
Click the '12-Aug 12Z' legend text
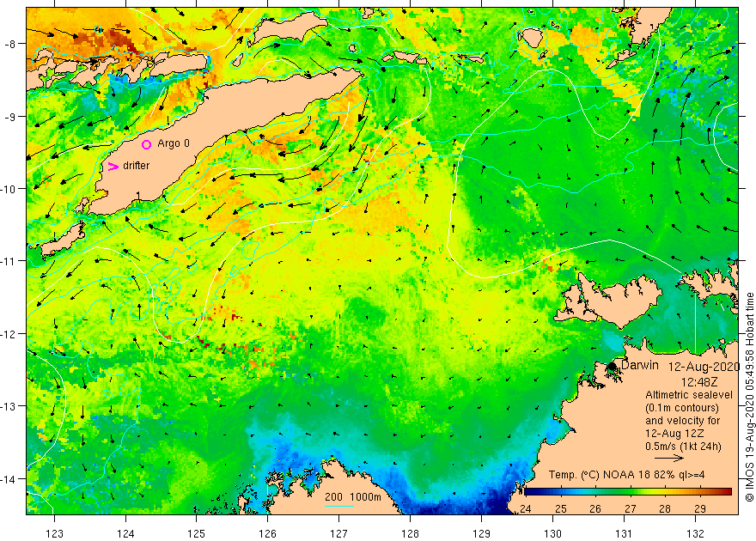point(675,434)
